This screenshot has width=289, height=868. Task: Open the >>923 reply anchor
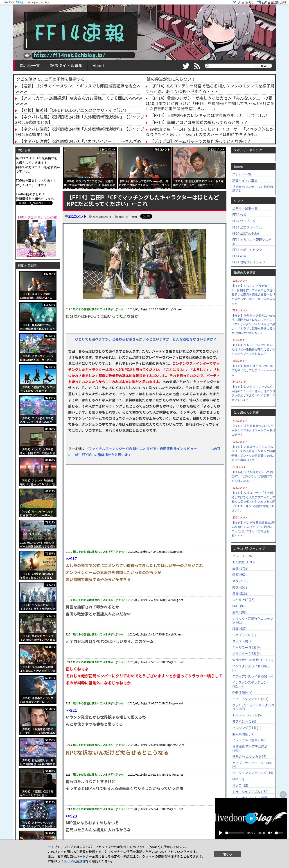pos(71,816)
